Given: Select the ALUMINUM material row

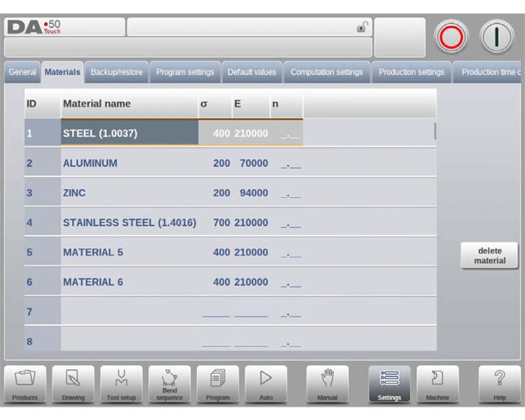Looking at the screenshot, I should (x=90, y=163).
